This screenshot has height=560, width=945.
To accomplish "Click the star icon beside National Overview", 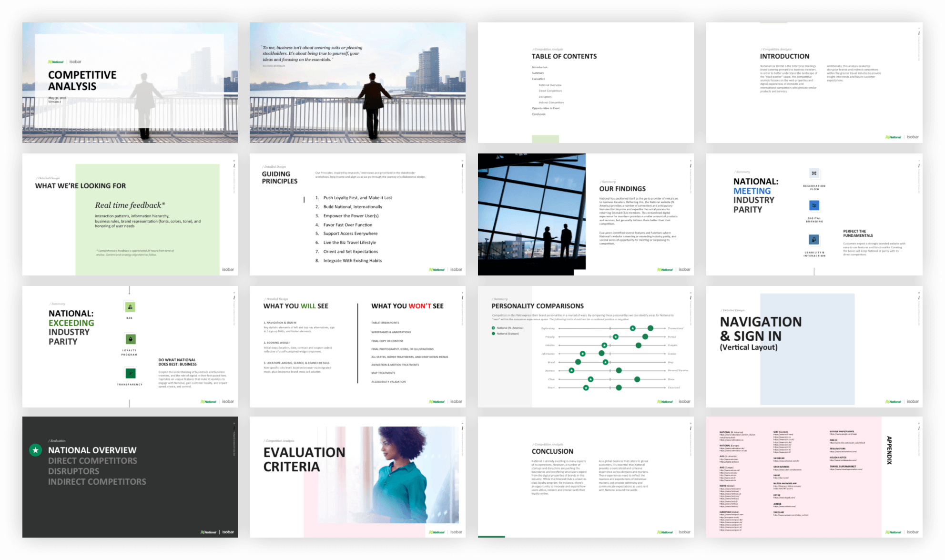I will (x=35, y=450).
